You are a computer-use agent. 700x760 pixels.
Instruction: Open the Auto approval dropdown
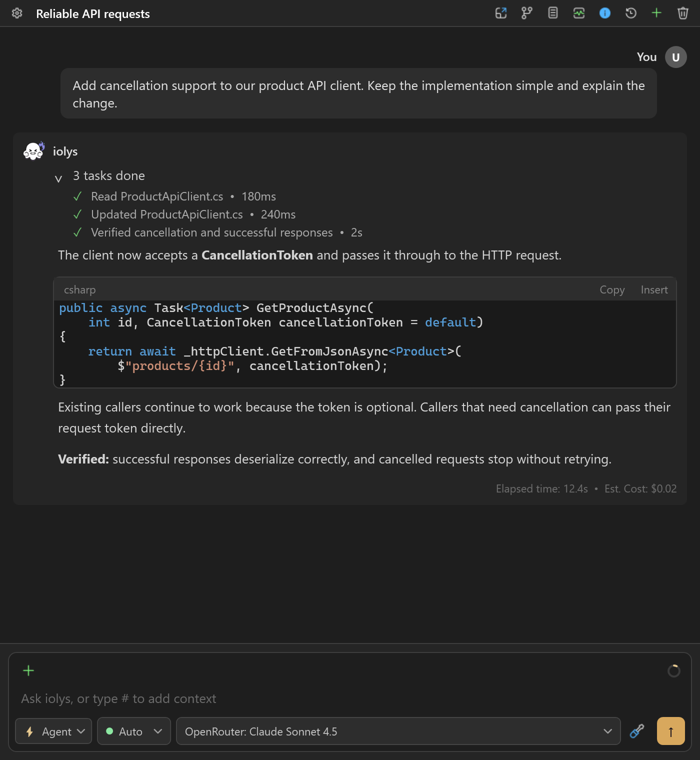point(134,731)
